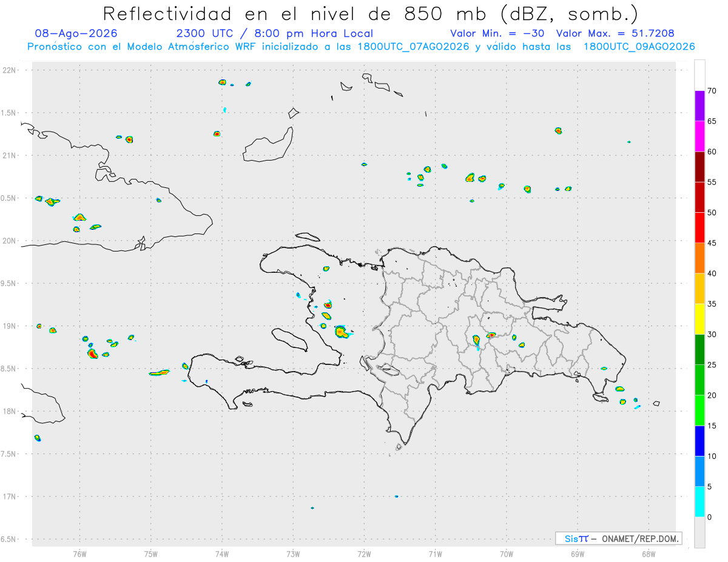Viewport: 728px width, 562px height.
Task: Click the longitude axis label '73W'
Action: (293, 554)
